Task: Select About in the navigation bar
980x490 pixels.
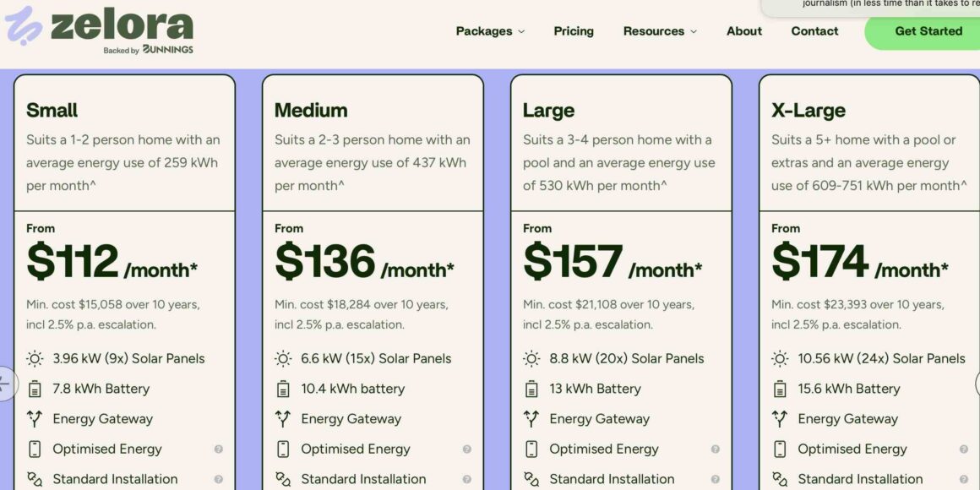Action: coord(743,31)
